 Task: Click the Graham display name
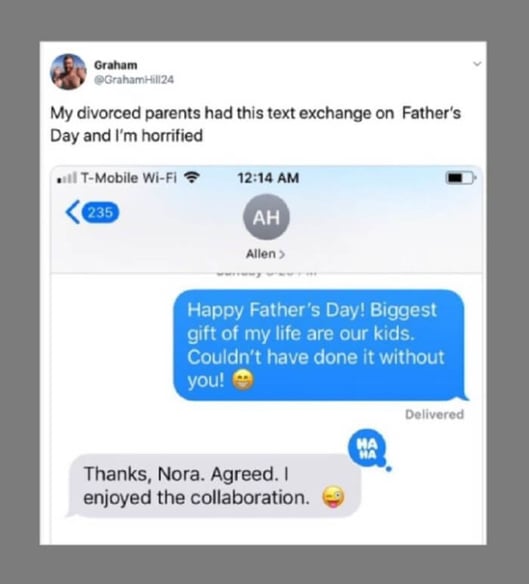pyautogui.click(x=115, y=65)
